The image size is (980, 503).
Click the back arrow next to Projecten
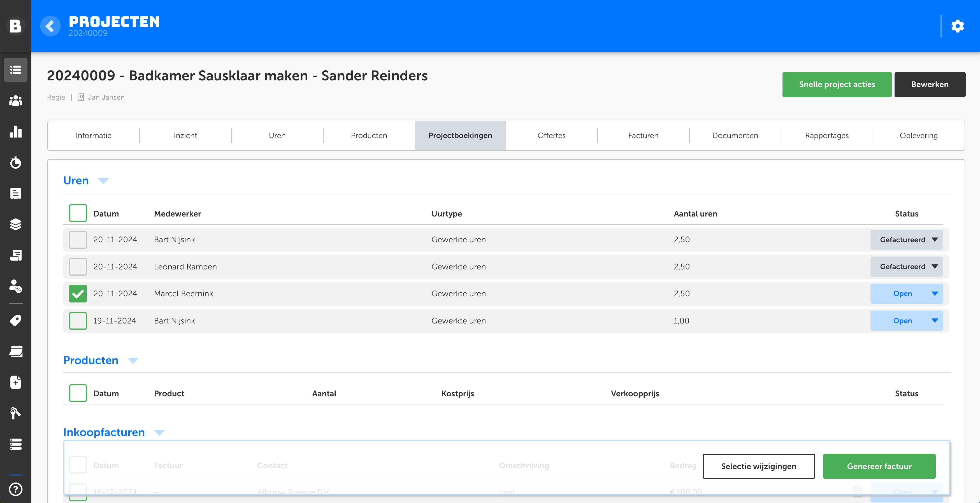[50, 26]
